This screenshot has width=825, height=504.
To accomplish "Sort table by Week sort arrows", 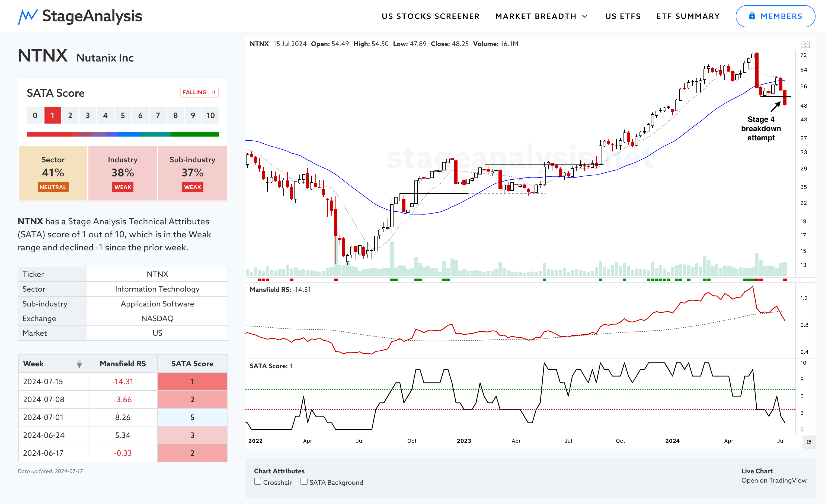I will coord(79,364).
